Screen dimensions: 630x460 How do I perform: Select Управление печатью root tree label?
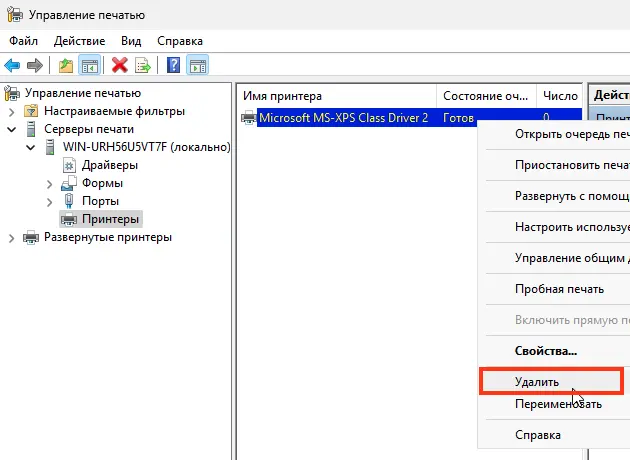coord(83,93)
